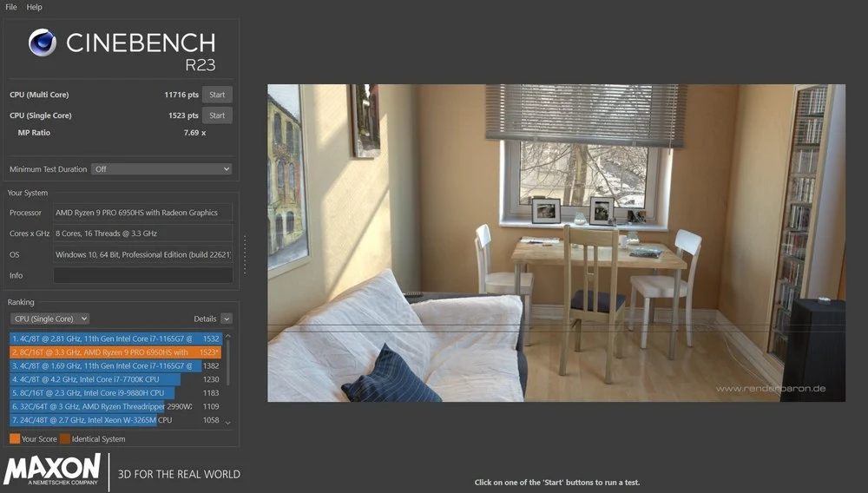Click the Processor name field
The width and height of the screenshot is (868, 493).
click(x=143, y=213)
